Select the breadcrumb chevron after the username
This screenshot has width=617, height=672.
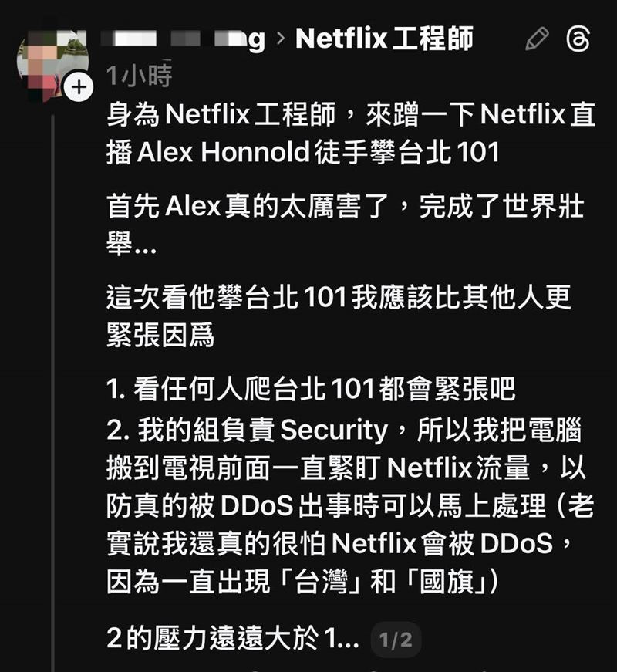[279, 39]
